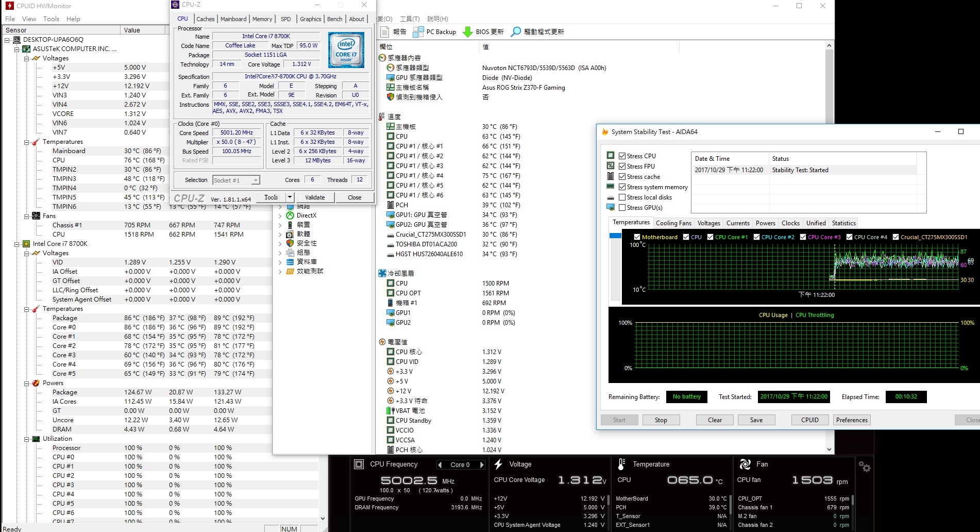The image size is (980, 532).
Task: Click the Clear button in Stability Test
Action: tap(715, 420)
